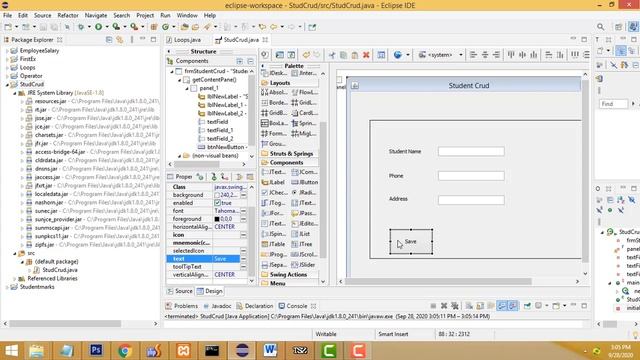Run the program with the green Run button

[x=98, y=27]
